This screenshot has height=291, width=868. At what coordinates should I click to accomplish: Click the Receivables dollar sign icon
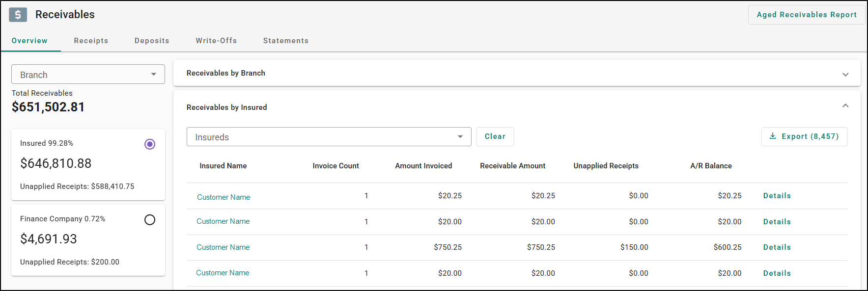(x=18, y=15)
